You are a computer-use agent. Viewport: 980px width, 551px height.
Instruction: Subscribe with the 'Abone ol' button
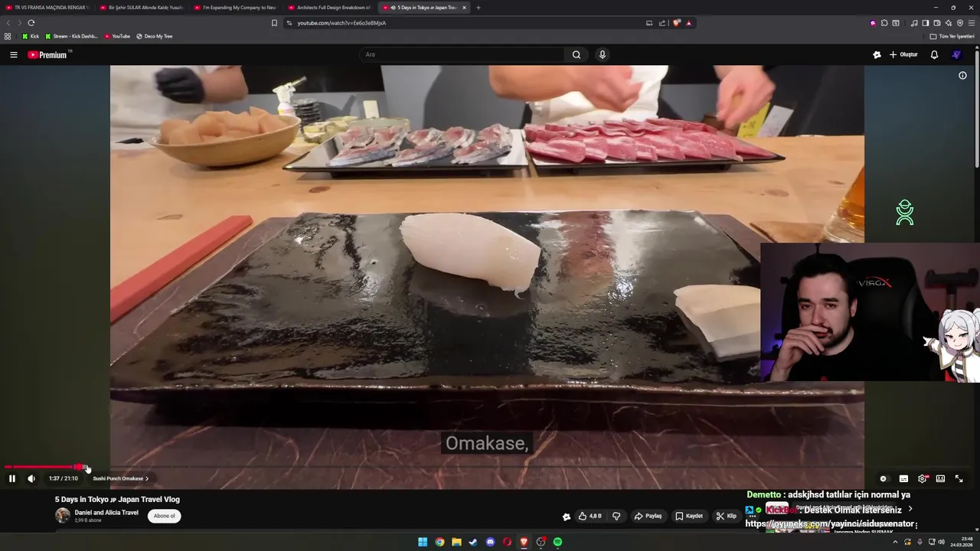click(164, 516)
